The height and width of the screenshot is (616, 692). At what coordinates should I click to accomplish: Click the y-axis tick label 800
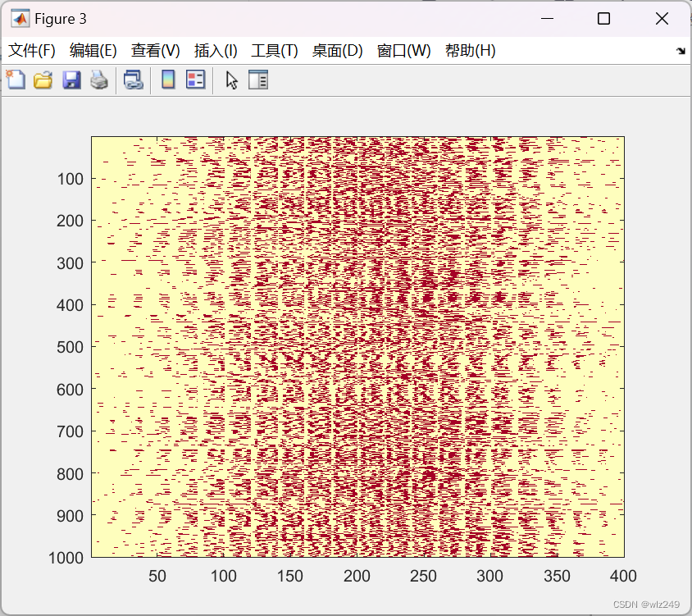tap(71, 474)
